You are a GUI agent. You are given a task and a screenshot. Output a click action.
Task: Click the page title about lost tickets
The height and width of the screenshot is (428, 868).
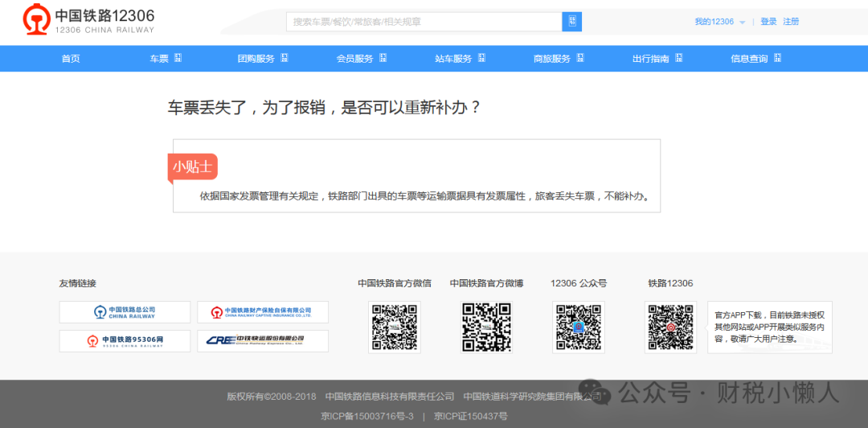(x=324, y=108)
